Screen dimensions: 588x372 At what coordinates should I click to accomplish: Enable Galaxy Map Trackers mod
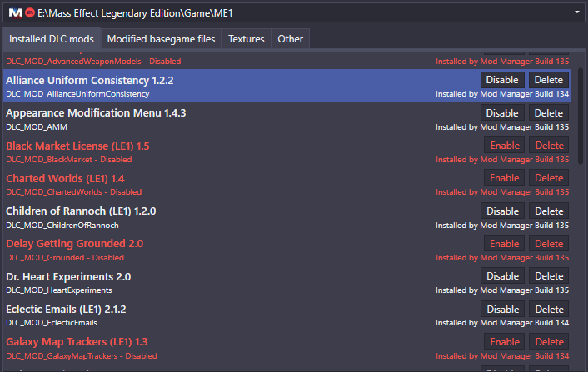[505, 342]
